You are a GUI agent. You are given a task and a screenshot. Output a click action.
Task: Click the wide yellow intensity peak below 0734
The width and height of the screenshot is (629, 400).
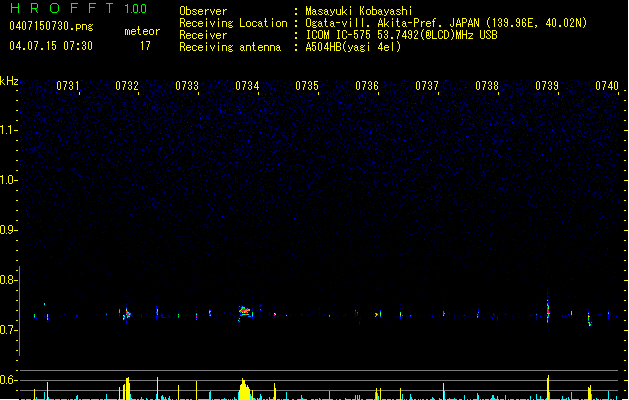tap(244, 389)
